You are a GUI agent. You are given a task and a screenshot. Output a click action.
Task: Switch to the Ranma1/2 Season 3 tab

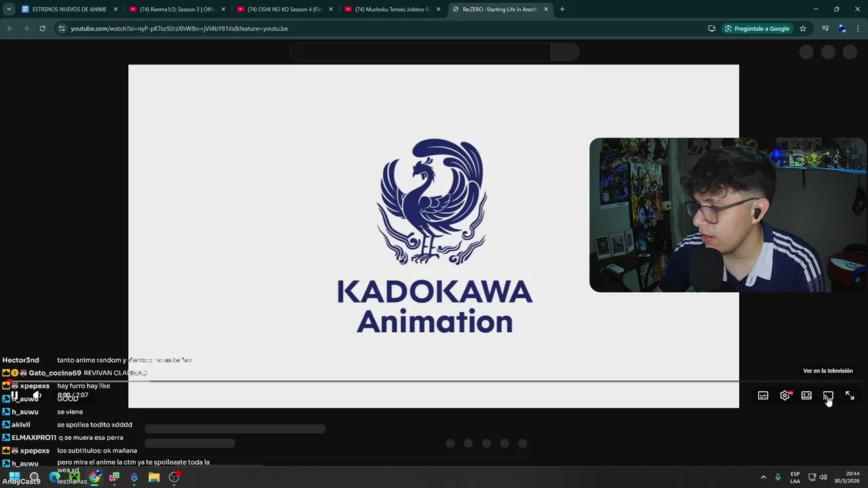click(x=176, y=9)
